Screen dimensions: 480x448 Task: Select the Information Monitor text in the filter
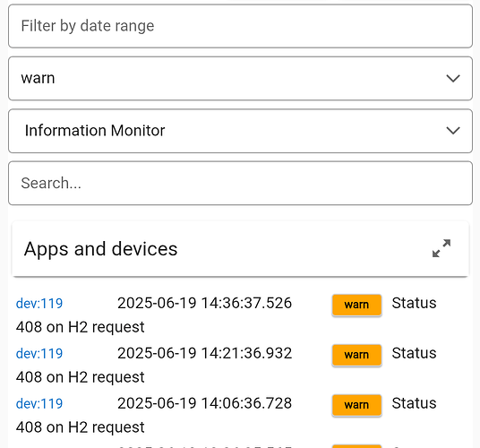click(95, 131)
